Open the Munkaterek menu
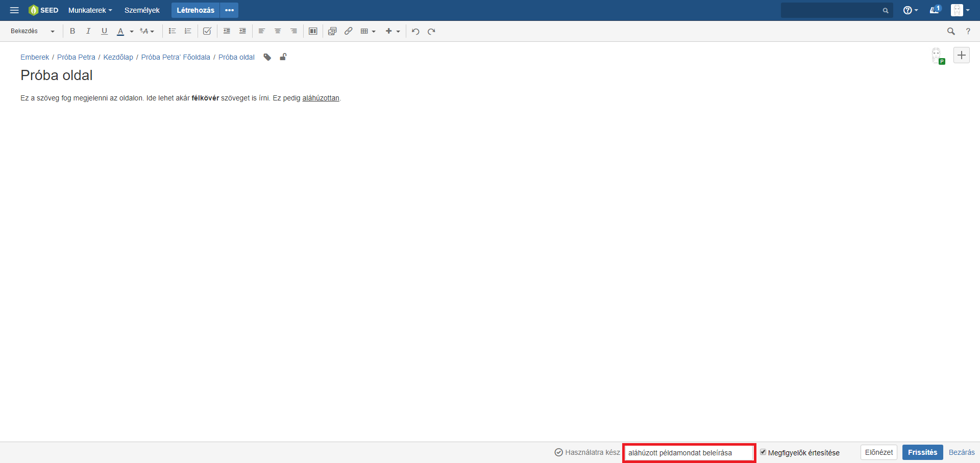 click(90, 10)
